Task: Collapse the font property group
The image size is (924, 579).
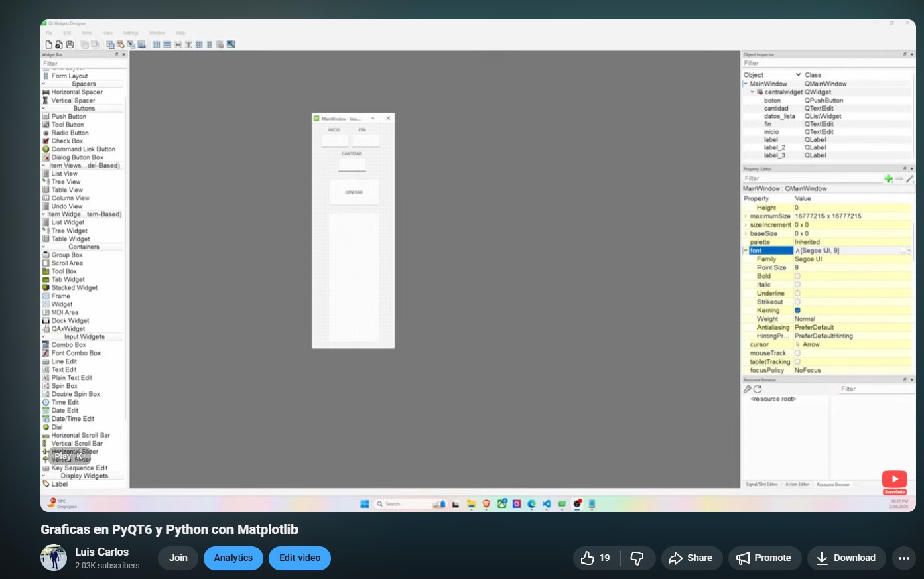Action: [746, 251]
